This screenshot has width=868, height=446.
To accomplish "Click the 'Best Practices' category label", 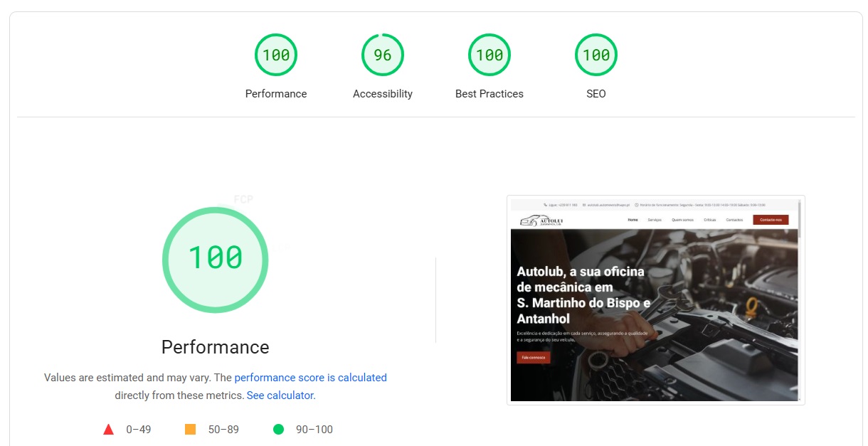I will 489,94.
